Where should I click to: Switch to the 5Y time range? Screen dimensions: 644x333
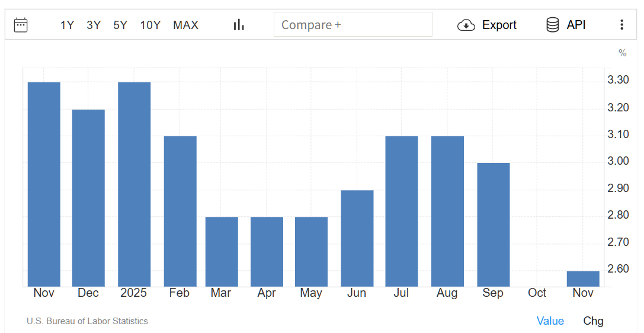click(120, 25)
